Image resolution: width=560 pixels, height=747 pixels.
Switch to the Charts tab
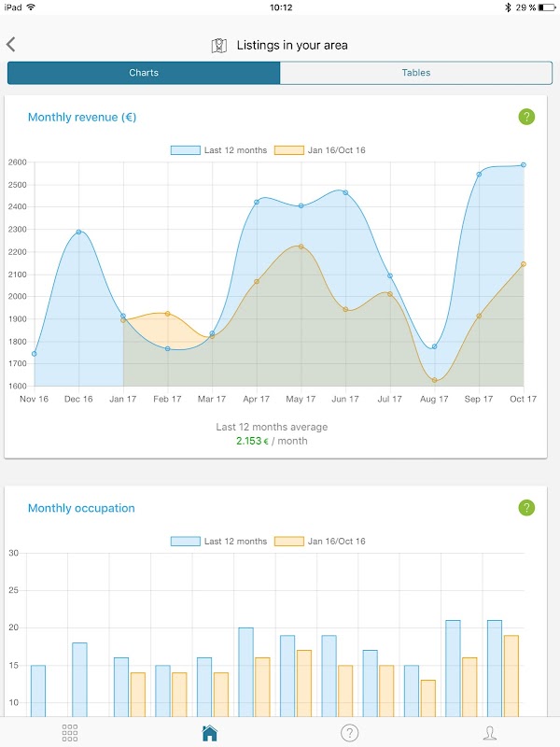pyautogui.click(x=144, y=73)
